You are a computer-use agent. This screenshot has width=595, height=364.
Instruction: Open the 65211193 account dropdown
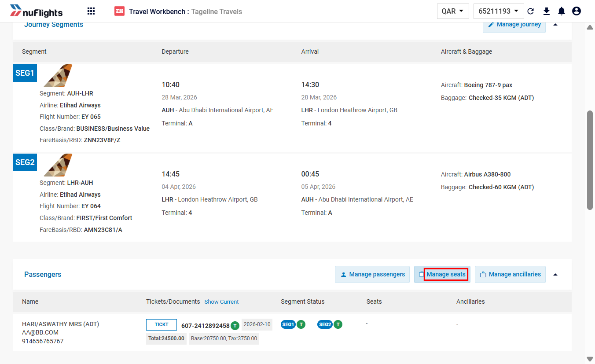[x=499, y=11]
